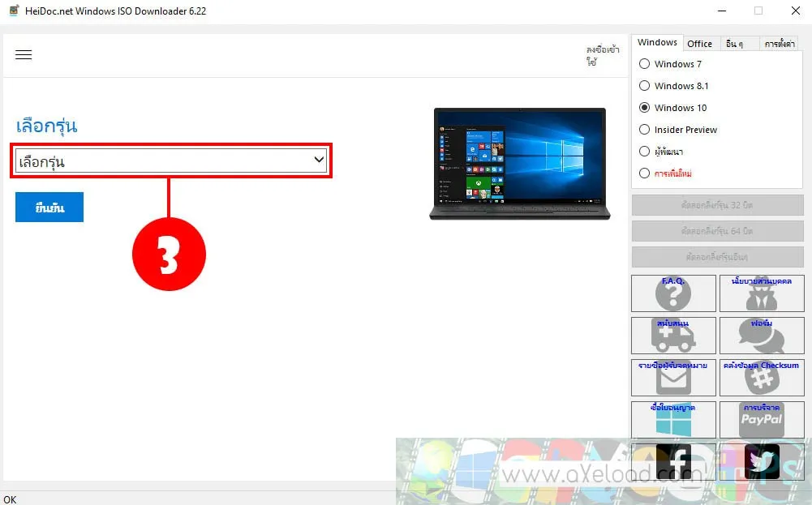
Task: Switch to the การตั้งค่า (Settings) tab
Action: [x=779, y=44]
